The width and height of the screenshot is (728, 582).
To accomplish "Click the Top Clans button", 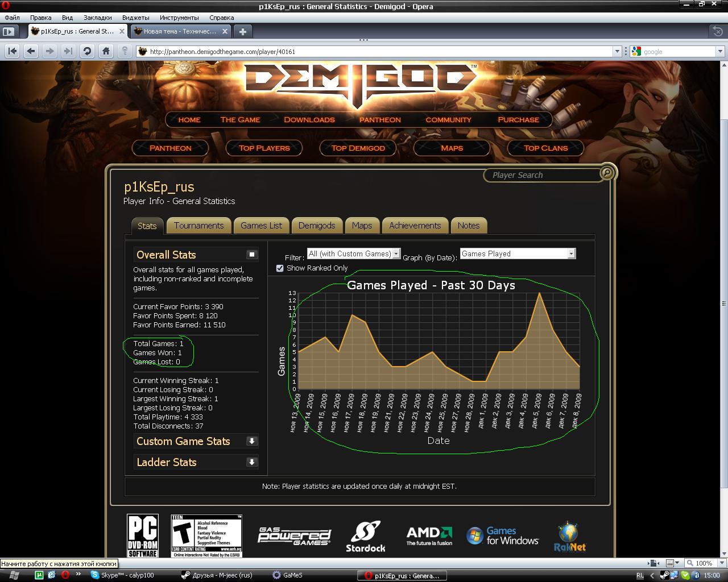I will pos(546,148).
